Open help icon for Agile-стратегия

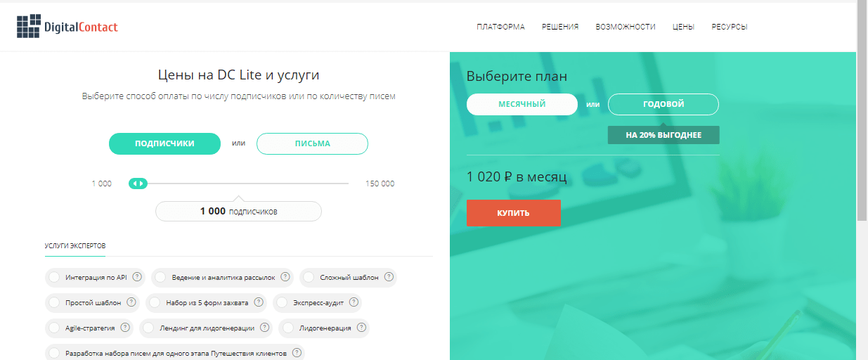125,328
